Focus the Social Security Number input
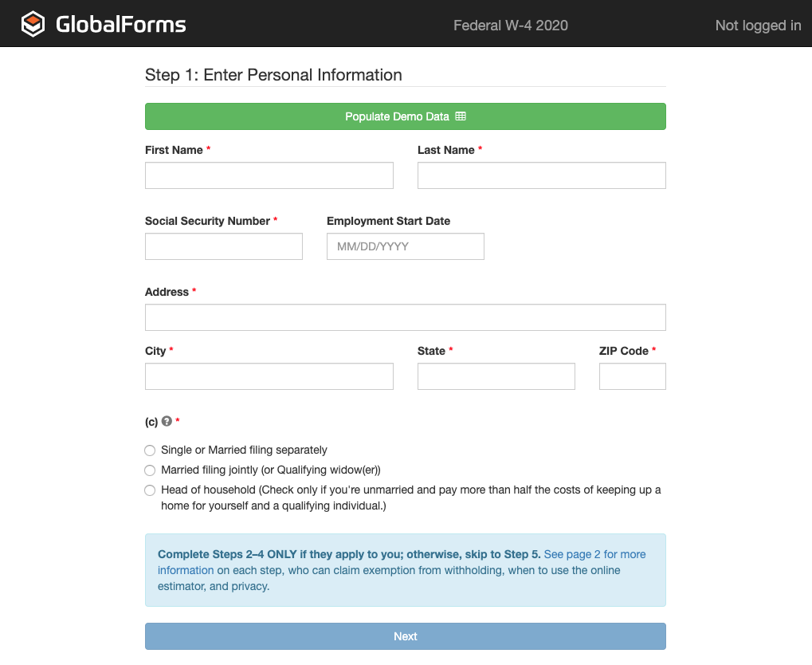812x665 pixels. tap(223, 246)
